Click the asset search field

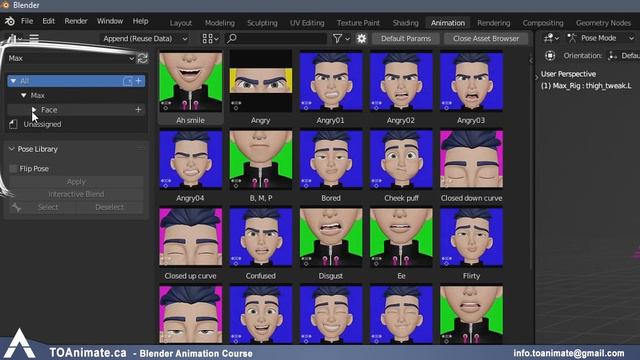point(276,39)
